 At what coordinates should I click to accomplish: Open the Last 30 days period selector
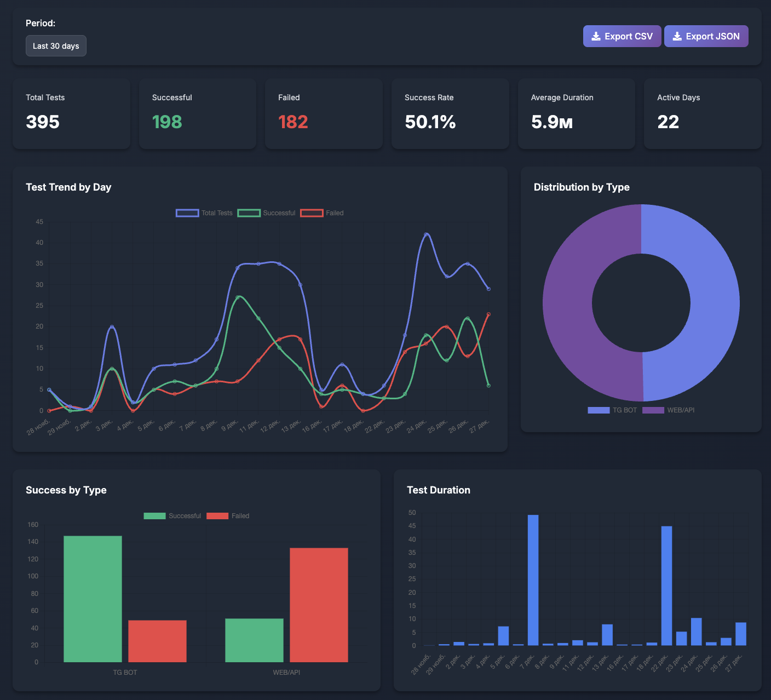pyautogui.click(x=56, y=45)
